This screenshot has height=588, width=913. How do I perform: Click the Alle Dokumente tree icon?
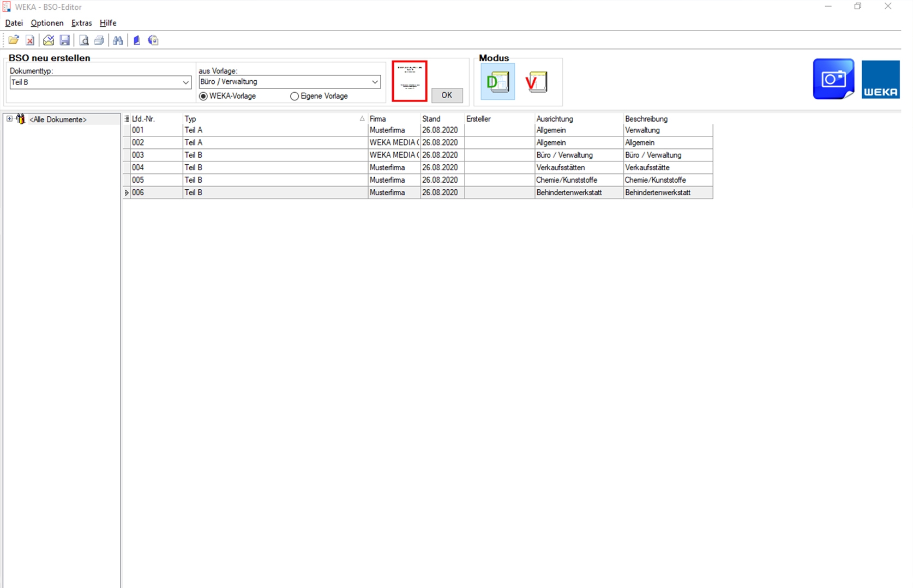pyautogui.click(x=21, y=119)
